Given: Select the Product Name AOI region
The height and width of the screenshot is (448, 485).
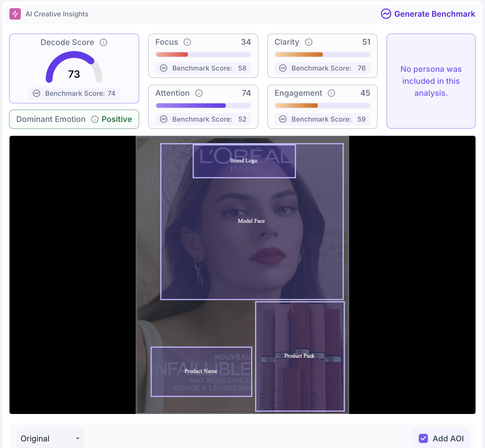Looking at the screenshot, I should pos(202,371).
